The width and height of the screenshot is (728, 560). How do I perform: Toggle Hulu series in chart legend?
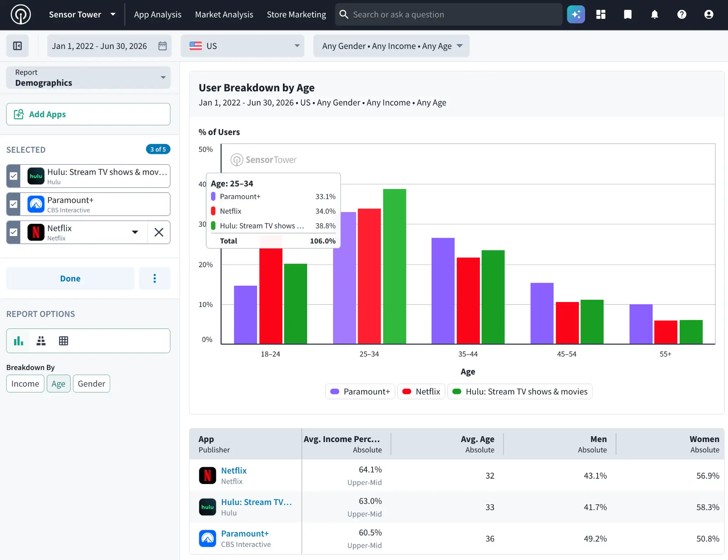click(x=520, y=392)
